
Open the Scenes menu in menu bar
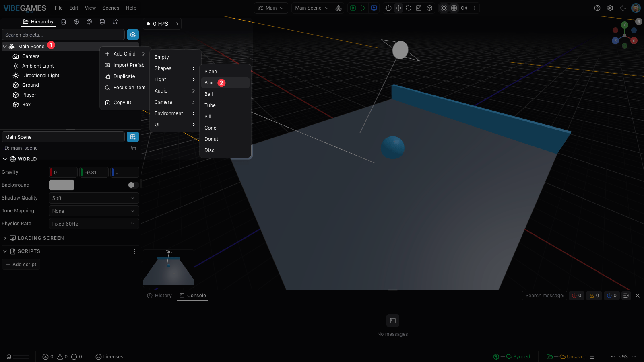coord(111,8)
